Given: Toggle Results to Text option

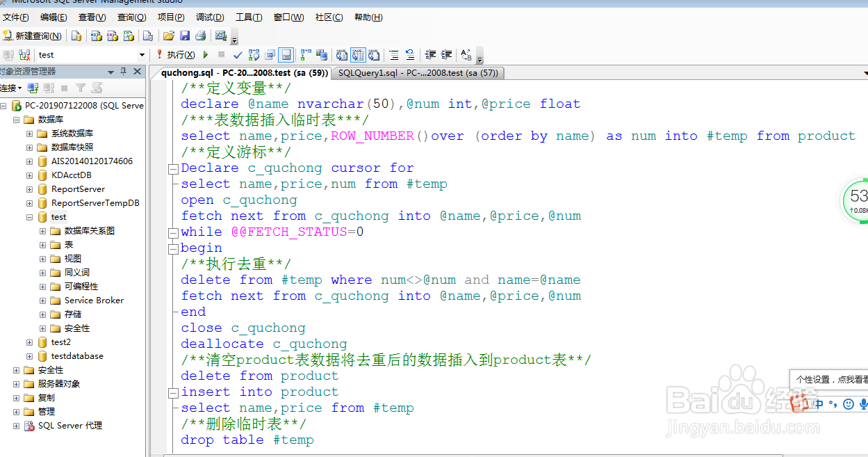Looking at the screenshot, I should (341, 54).
